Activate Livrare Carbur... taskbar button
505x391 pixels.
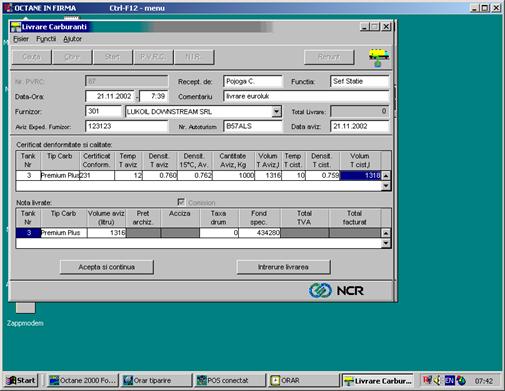click(378, 380)
